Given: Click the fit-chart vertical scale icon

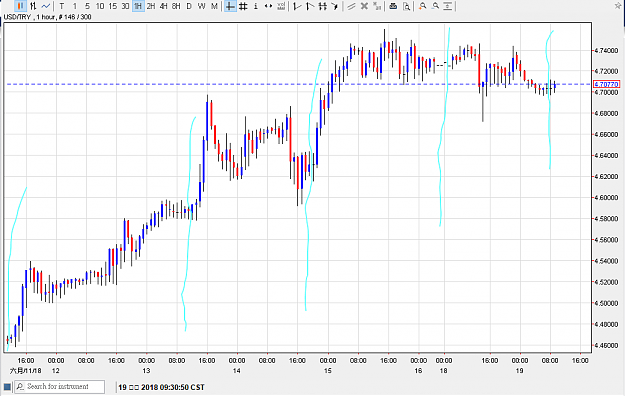Looking at the screenshot, I should 448,6.
